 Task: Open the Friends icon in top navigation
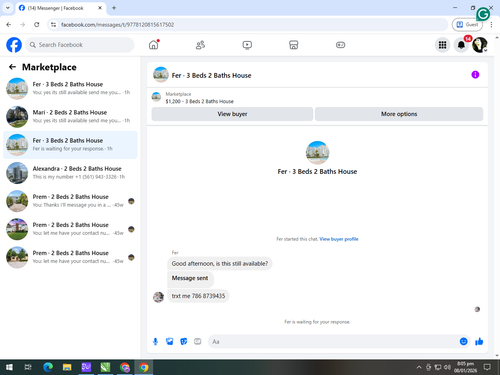point(200,45)
